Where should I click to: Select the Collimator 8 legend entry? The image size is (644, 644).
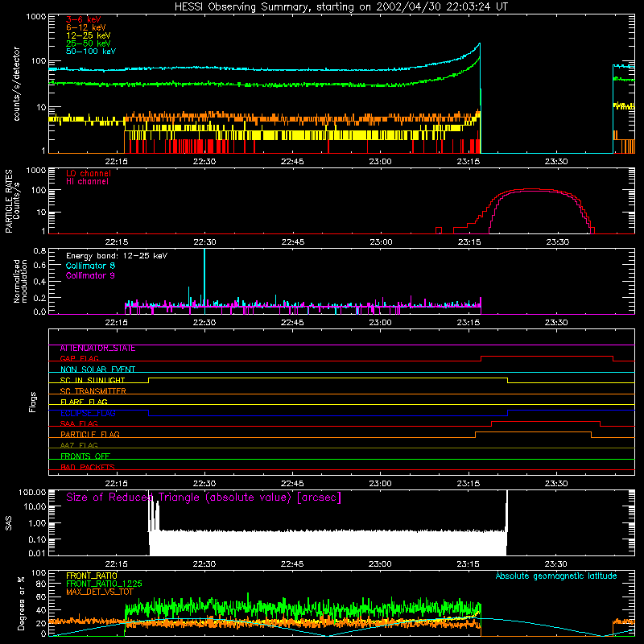click(x=90, y=266)
